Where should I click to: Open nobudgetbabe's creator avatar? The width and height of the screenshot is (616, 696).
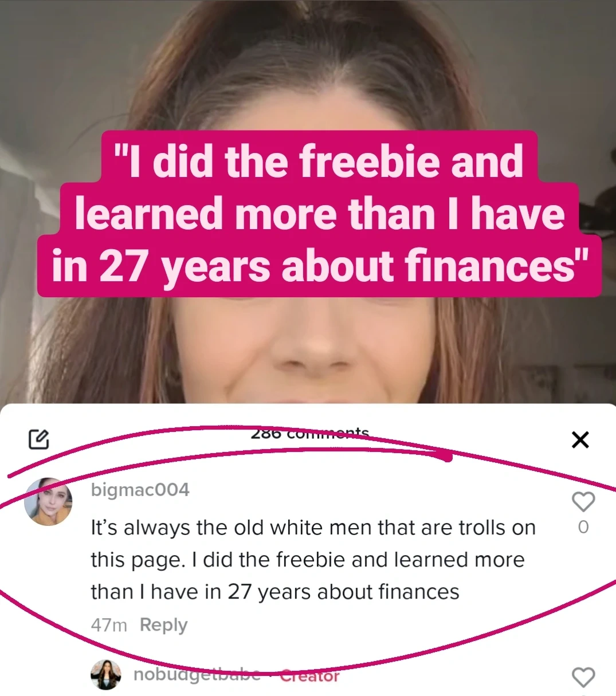pyautogui.click(x=106, y=674)
